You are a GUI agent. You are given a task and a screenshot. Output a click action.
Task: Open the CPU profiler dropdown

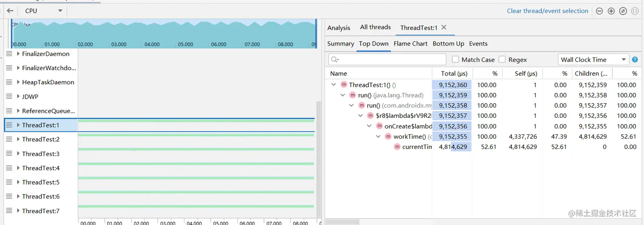click(43, 11)
